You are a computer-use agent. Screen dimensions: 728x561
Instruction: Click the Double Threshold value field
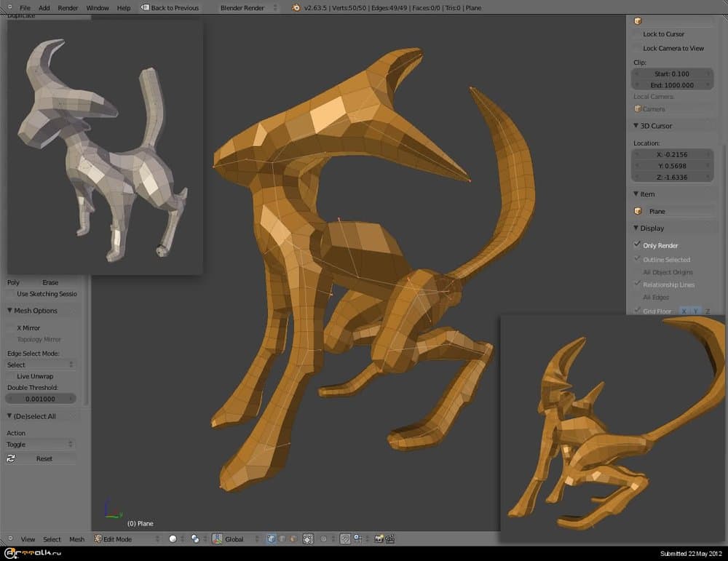click(x=40, y=399)
